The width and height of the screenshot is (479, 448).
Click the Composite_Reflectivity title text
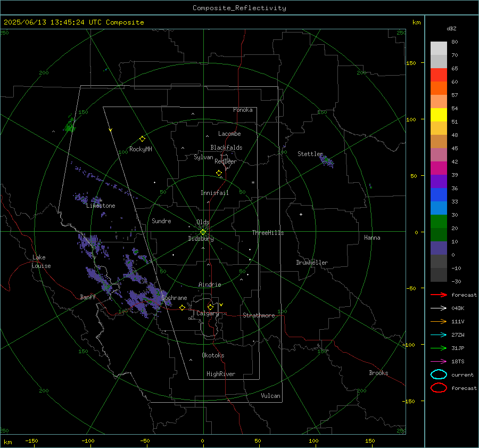pyautogui.click(x=240, y=8)
